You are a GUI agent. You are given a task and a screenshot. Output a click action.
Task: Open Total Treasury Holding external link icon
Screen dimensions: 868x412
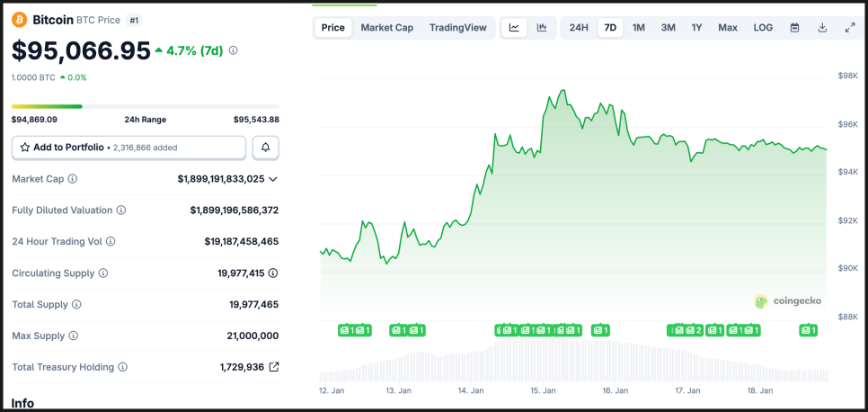tap(274, 367)
